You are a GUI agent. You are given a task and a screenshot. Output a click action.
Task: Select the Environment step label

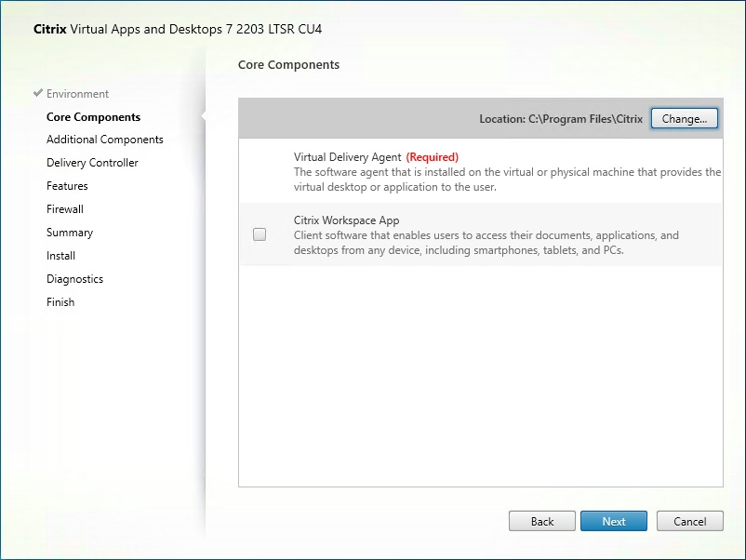click(77, 93)
